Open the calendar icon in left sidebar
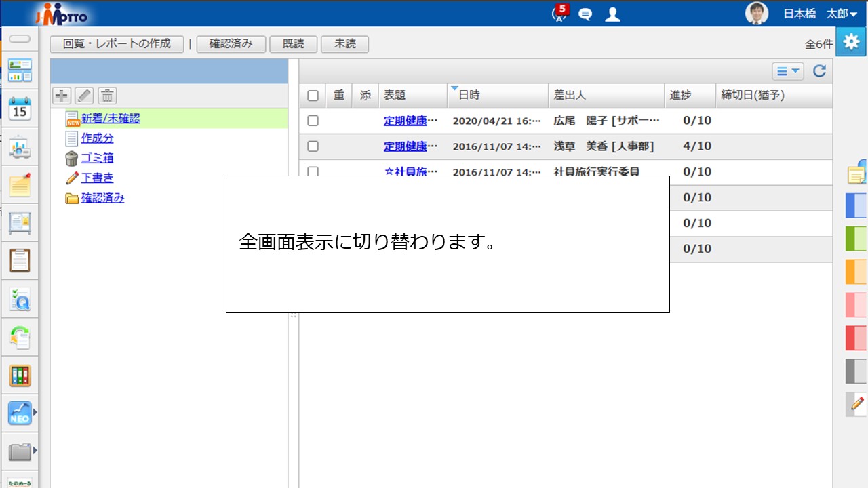 point(20,108)
